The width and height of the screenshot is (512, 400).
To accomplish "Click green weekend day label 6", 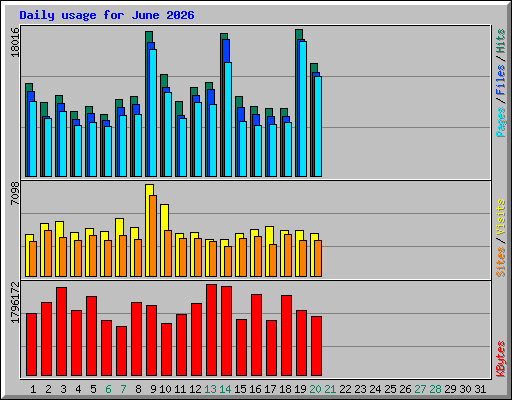I will click(x=108, y=389).
